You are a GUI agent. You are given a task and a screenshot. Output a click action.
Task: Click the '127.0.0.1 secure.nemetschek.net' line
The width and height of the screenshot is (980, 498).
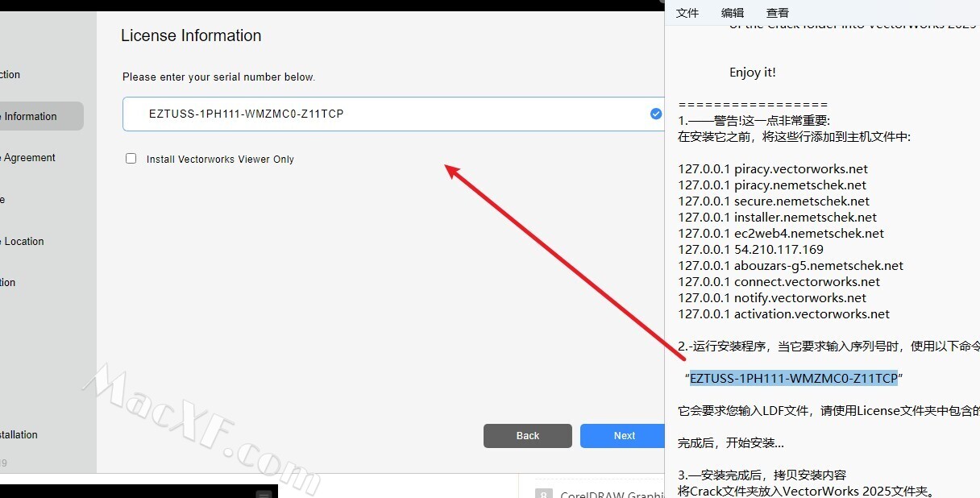pyautogui.click(x=774, y=201)
